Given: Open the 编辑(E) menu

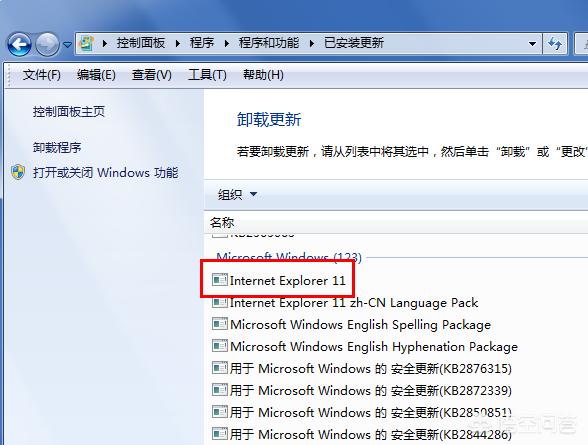Looking at the screenshot, I should point(96,75).
